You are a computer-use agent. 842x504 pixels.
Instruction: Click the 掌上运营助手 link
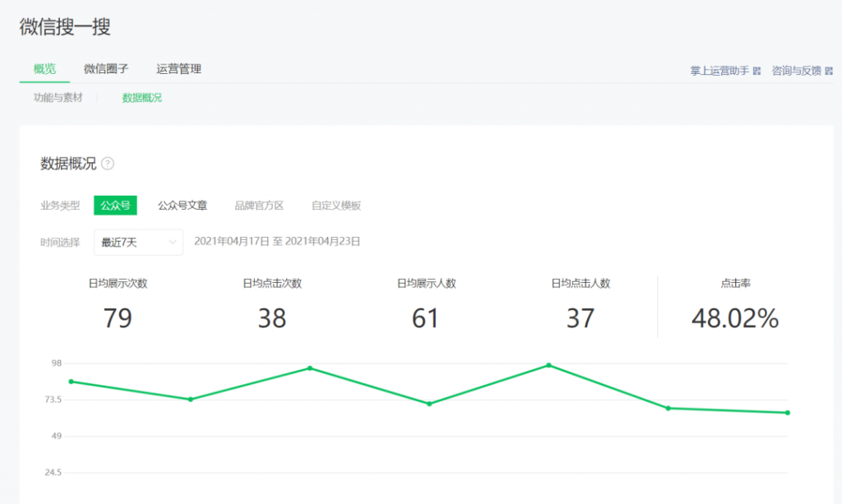tap(719, 71)
